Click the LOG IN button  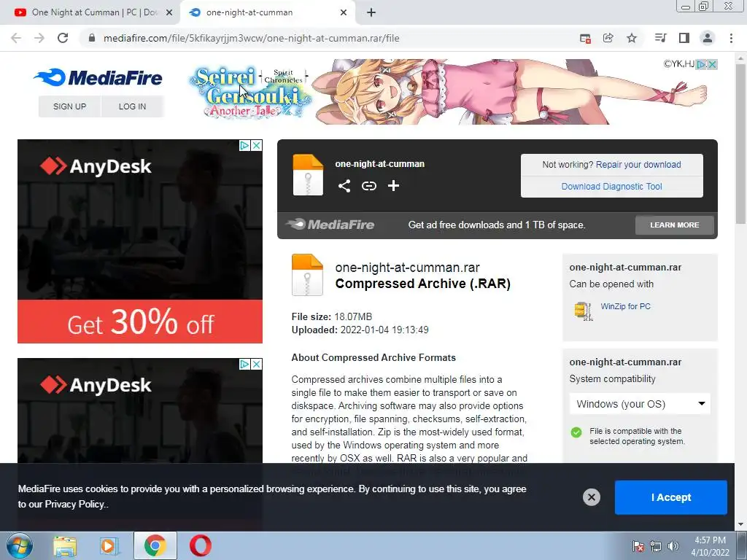132,106
